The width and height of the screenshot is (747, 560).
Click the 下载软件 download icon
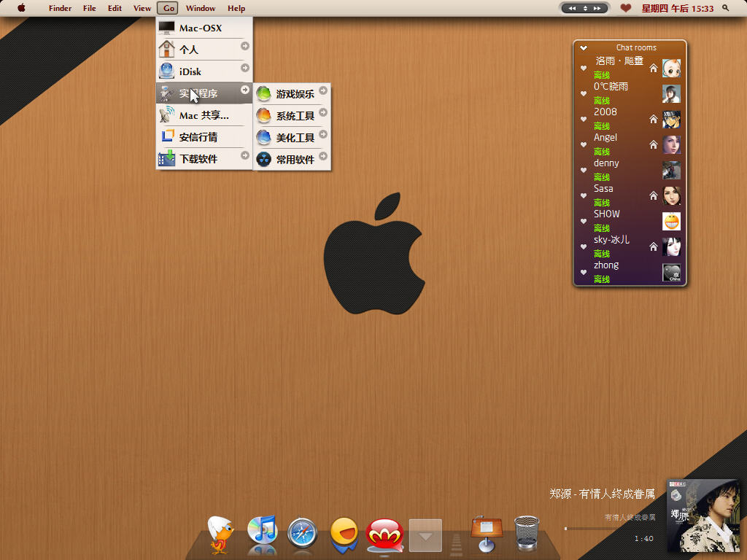coord(167,158)
